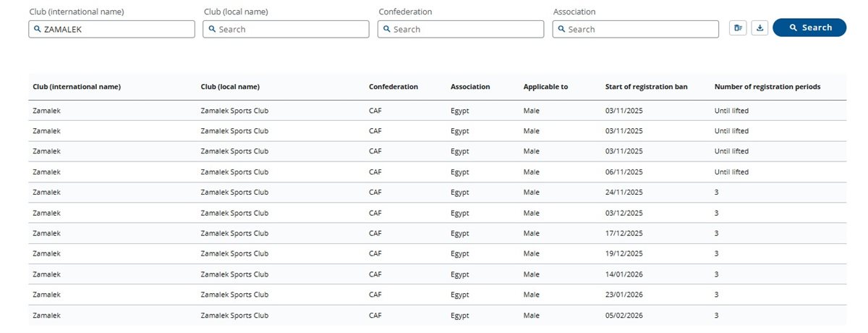Click Egypt in the 17/12/2025 row

[460, 234]
